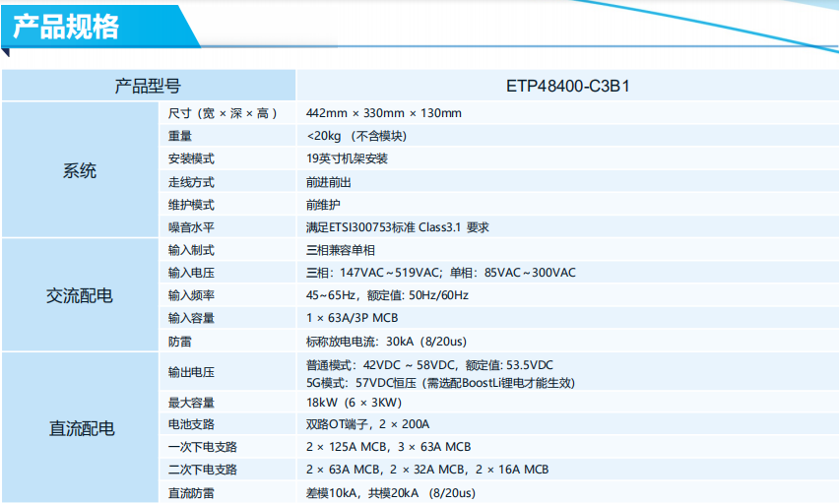Screen dimensions: 839x504
Task: Click the 噪音水平 ETSI300753 standard value
Action: [x=398, y=227]
